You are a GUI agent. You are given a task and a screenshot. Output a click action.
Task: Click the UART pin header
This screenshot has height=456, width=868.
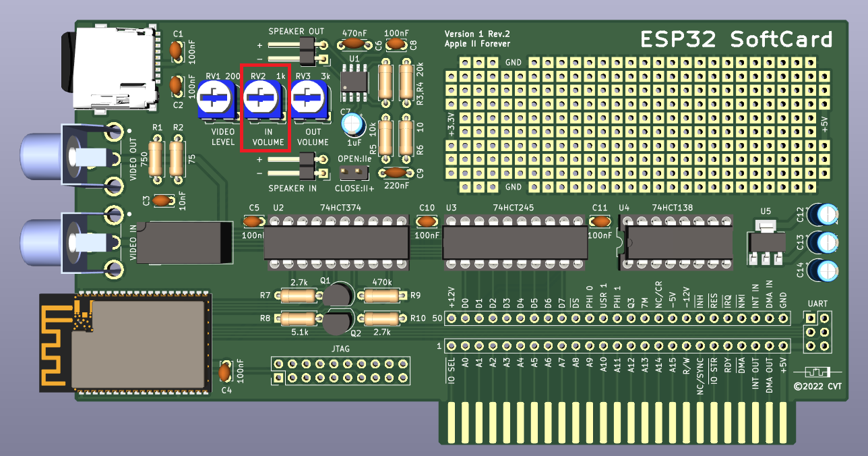(x=817, y=332)
